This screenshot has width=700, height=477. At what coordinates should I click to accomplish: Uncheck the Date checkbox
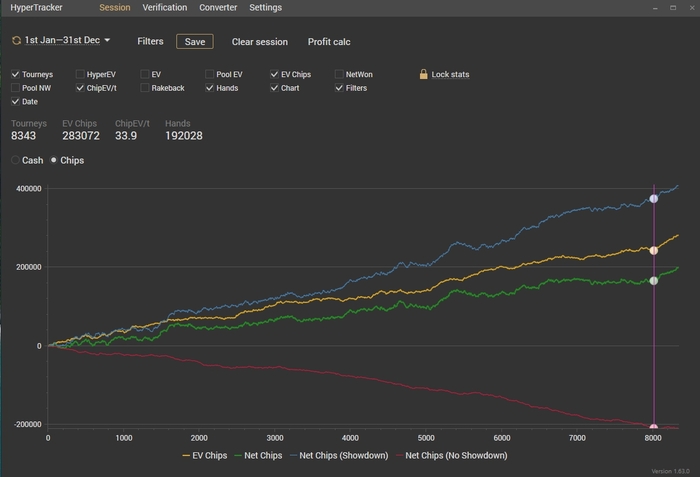click(15, 101)
